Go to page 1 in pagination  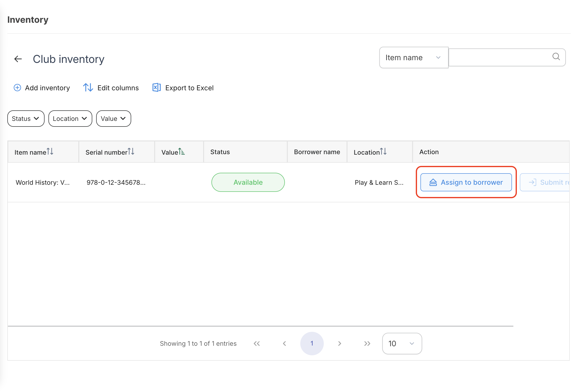point(312,344)
